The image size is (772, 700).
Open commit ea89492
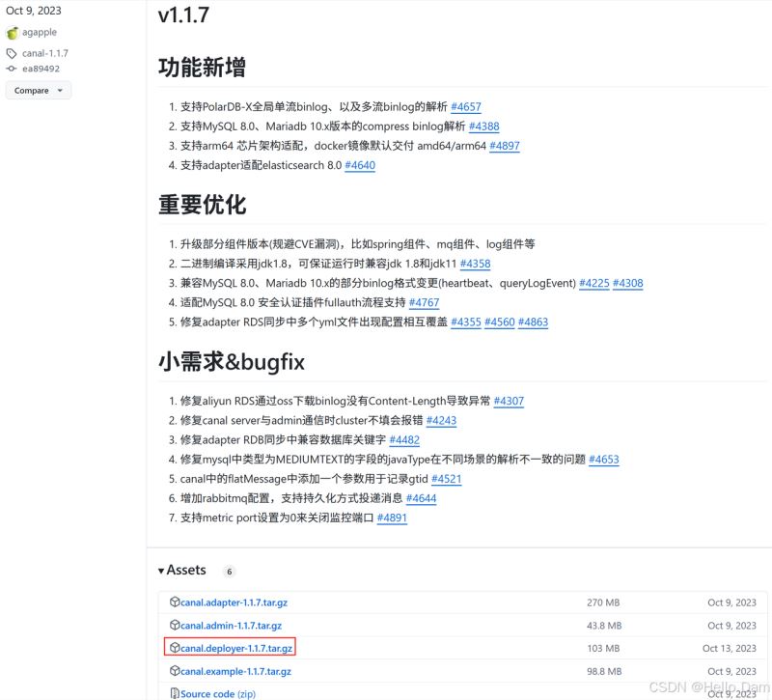[x=41, y=69]
